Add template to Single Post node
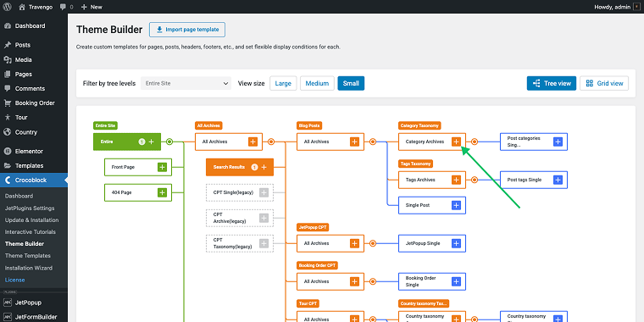The height and width of the screenshot is (322, 644). coord(456,205)
